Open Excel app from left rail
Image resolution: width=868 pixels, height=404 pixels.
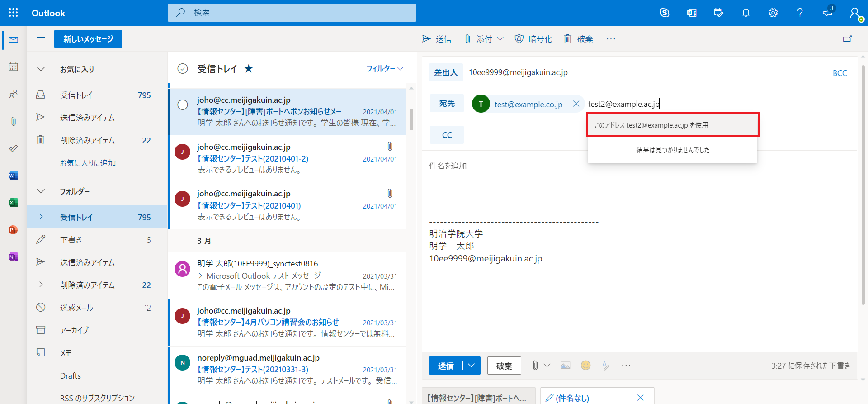(x=13, y=203)
